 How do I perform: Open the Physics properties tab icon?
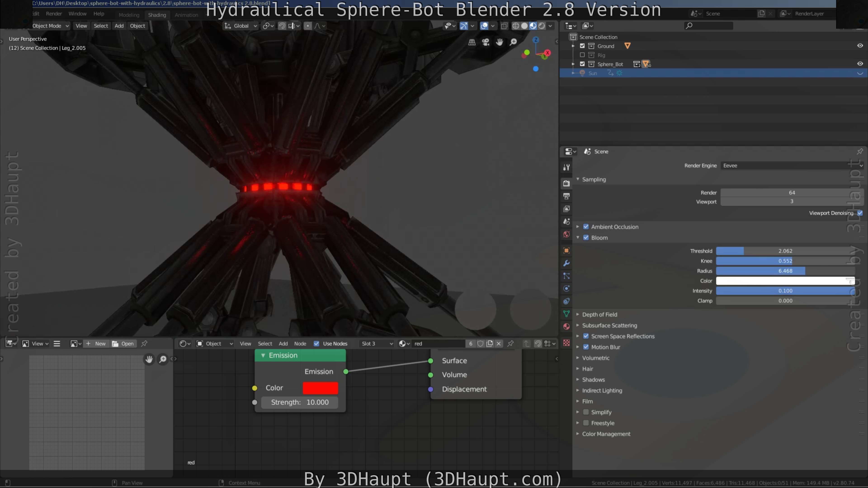(x=566, y=288)
